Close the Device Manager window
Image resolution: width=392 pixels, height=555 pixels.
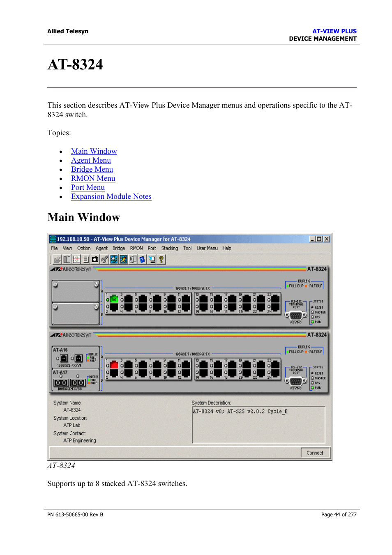(x=327, y=239)
